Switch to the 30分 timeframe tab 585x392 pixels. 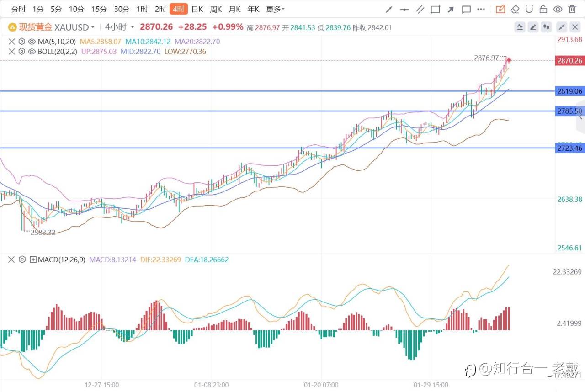[122, 9]
